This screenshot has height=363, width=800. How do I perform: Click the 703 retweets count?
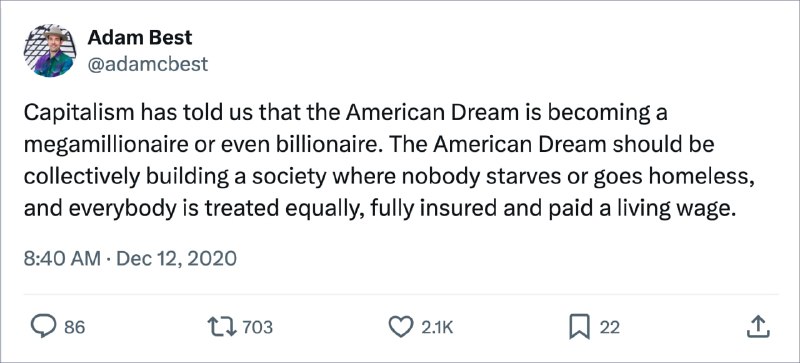coord(258,327)
